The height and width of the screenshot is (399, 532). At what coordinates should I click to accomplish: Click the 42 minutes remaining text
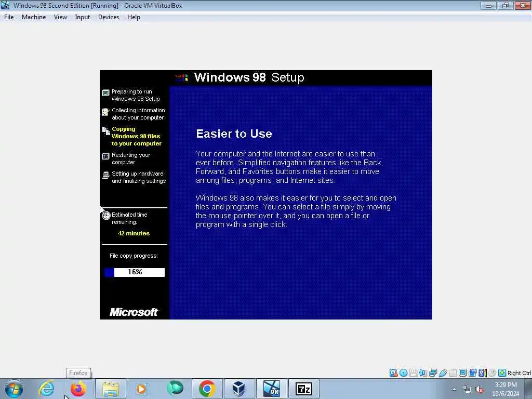tap(134, 233)
